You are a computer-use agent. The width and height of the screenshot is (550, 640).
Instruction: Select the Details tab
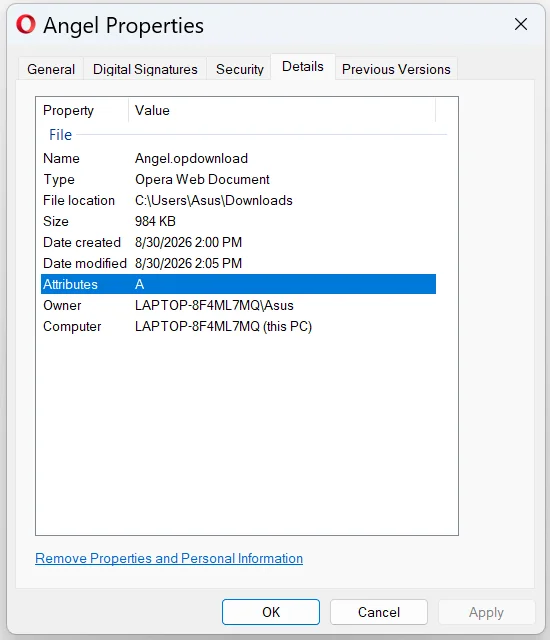303,67
